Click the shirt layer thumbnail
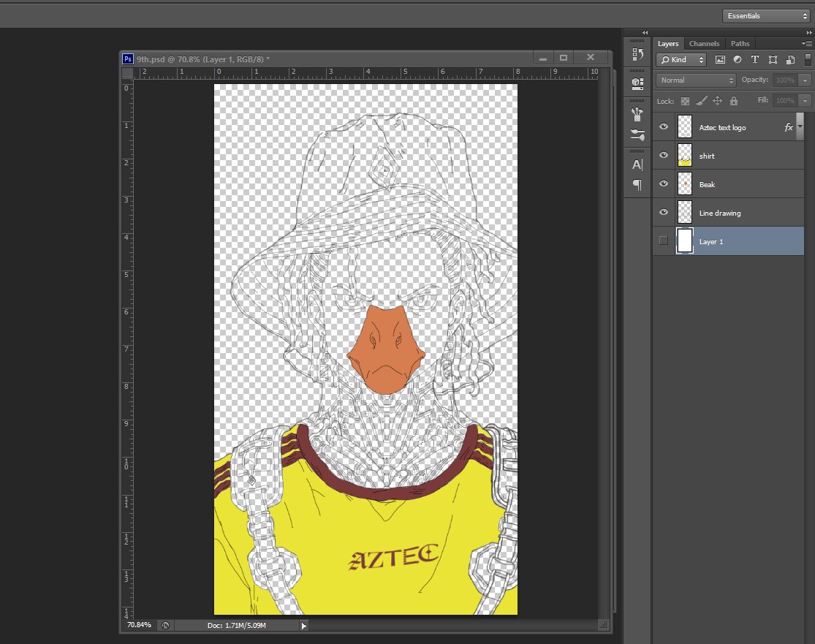This screenshot has width=815, height=644. point(685,156)
